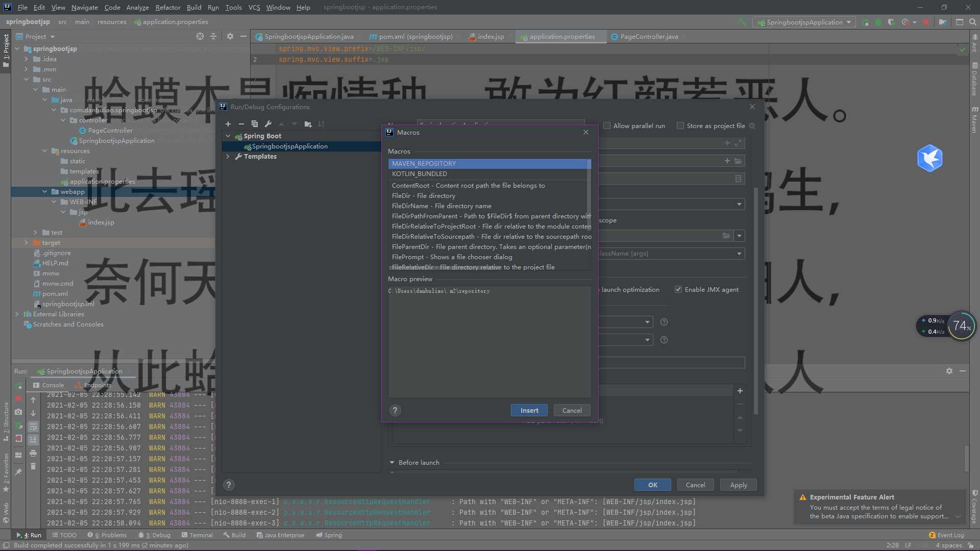Expand the test folder in project tree
The width and height of the screenshot is (980, 551).
(35, 233)
